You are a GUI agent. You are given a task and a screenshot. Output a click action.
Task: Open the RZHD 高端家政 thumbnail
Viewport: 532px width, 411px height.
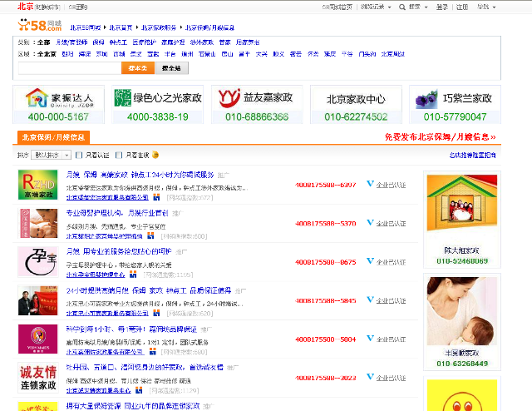click(x=37, y=185)
